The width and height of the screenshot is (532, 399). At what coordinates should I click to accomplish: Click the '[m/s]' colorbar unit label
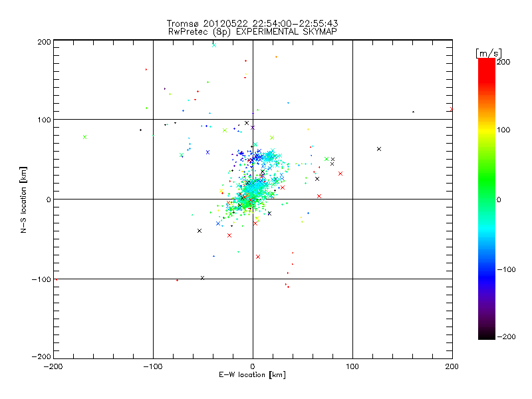[489, 53]
